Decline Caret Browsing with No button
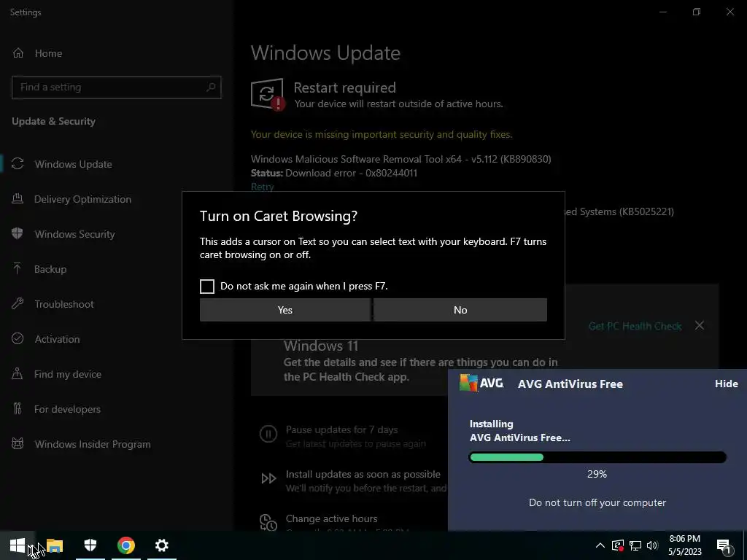 pos(460,310)
